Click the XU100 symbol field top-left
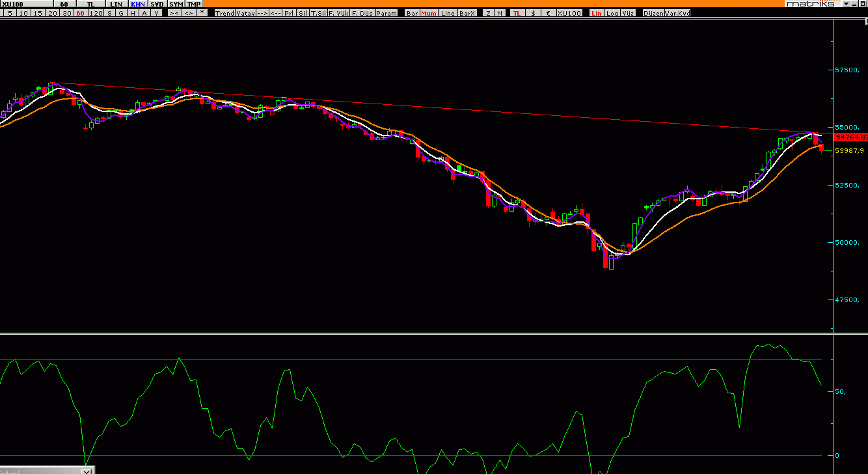Image resolution: width=868 pixels, height=474 pixels. [26, 4]
